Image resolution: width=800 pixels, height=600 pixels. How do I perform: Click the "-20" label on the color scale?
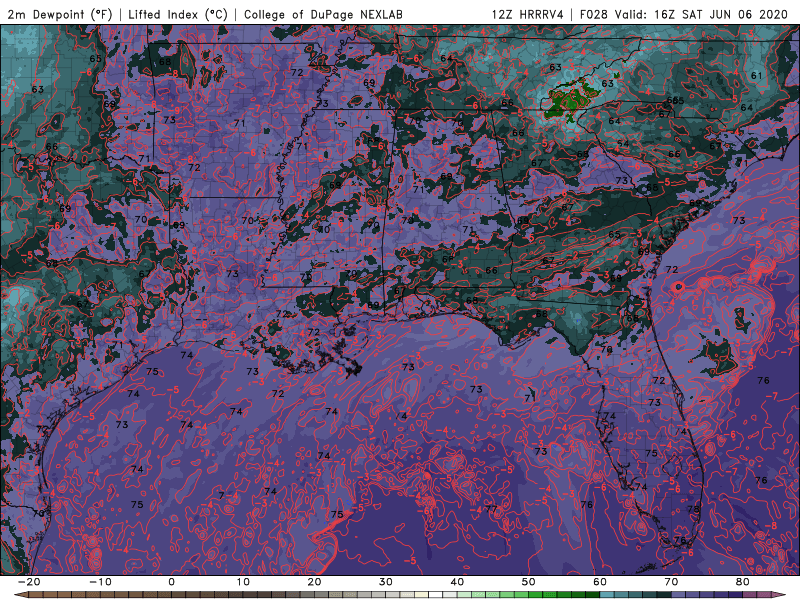click(29, 582)
